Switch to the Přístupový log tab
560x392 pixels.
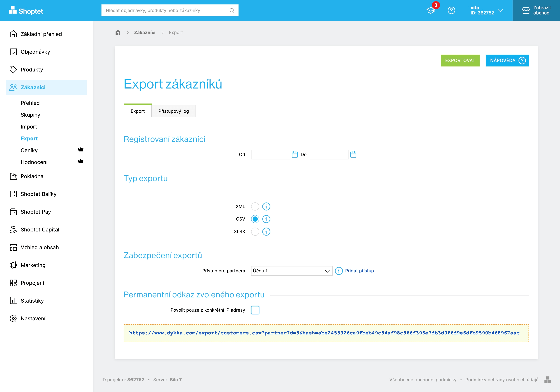tap(173, 111)
